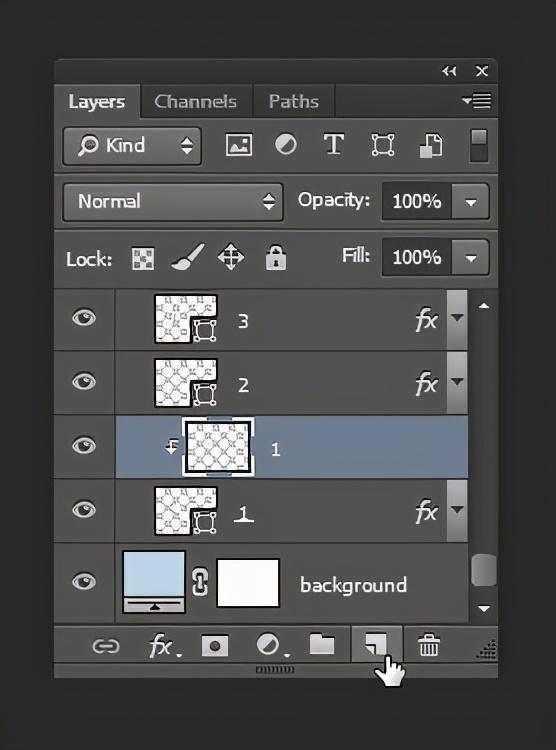Click the background layer color fill thumbnail
Image resolution: width=556 pixels, height=750 pixels.
(x=154, y=582)
